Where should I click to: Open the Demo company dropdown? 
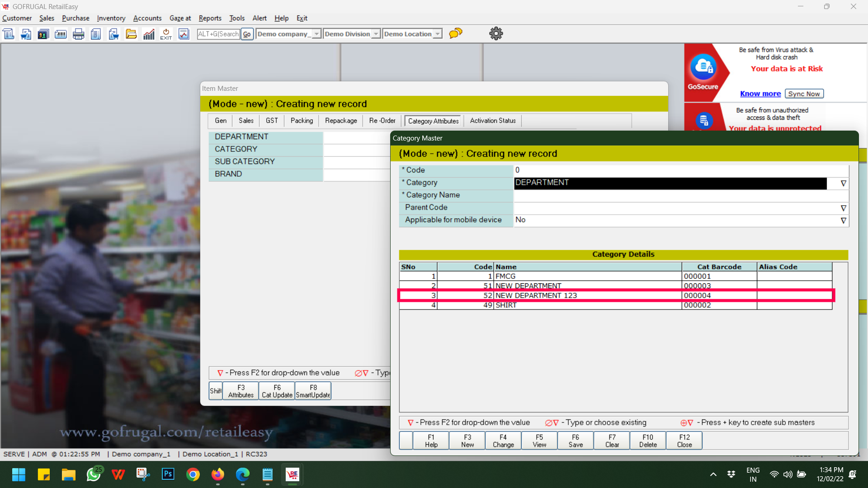[316, 34]
